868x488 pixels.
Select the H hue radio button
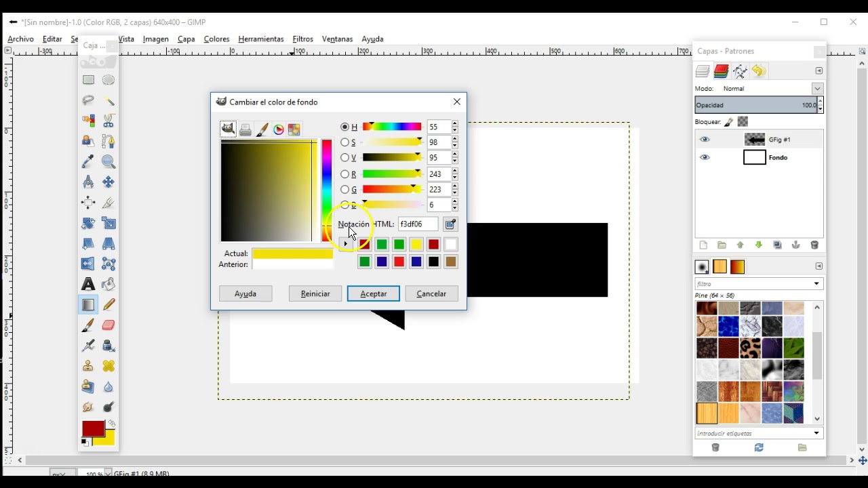(344, 127)
